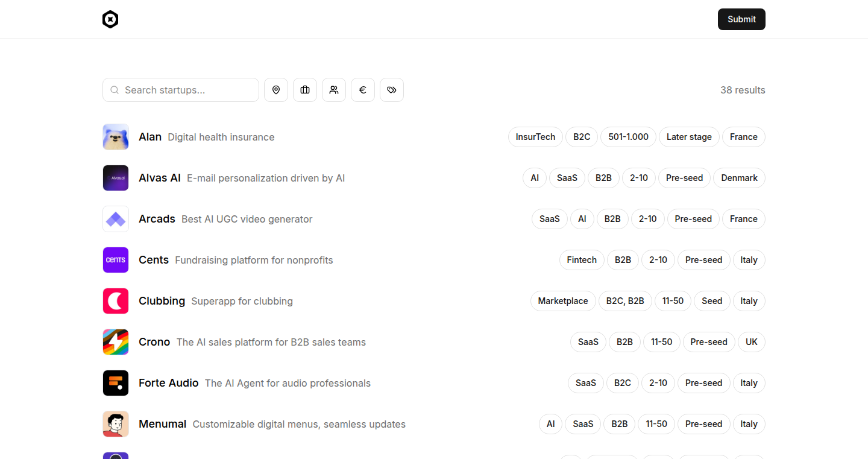This screenshot has height=459, width=868.
Task: Click the Arcads purple logo
Action: (116, 219)
